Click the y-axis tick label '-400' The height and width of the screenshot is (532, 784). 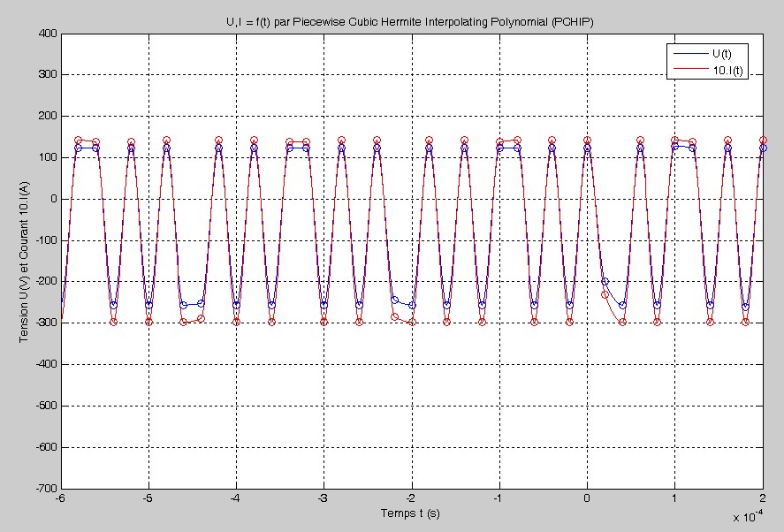click(46, 364)
